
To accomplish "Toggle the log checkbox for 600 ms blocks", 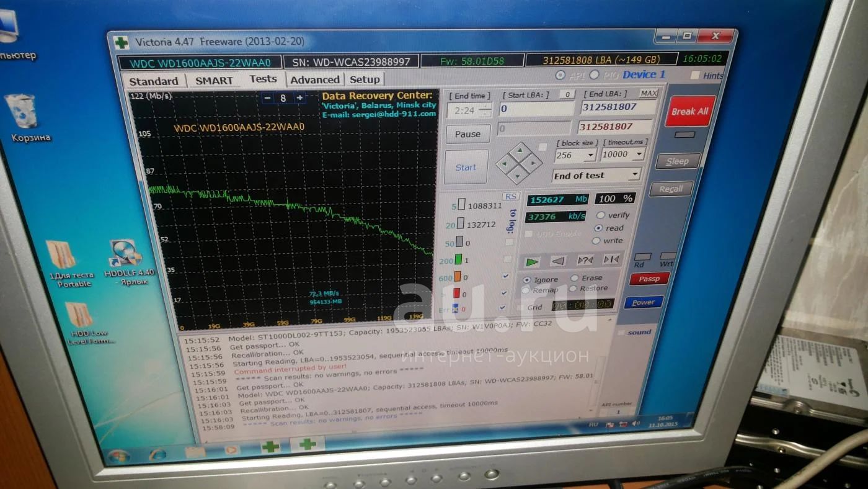I will pos(505,276).
